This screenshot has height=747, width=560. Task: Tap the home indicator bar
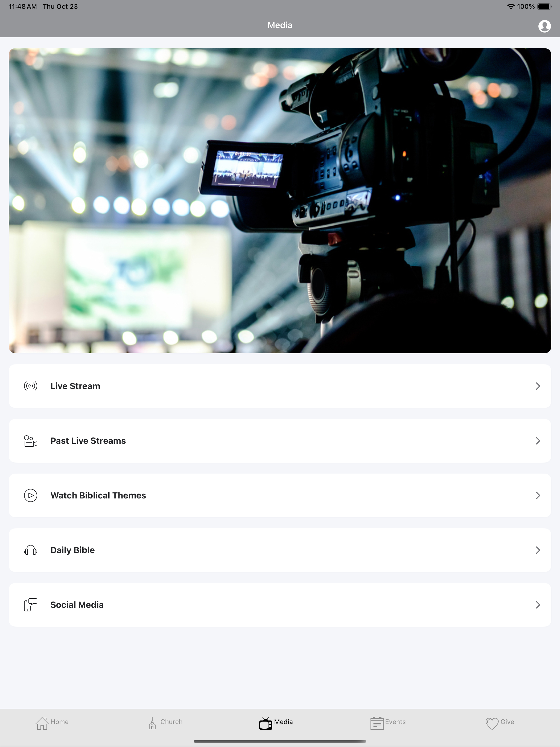(x=280, y=741)
